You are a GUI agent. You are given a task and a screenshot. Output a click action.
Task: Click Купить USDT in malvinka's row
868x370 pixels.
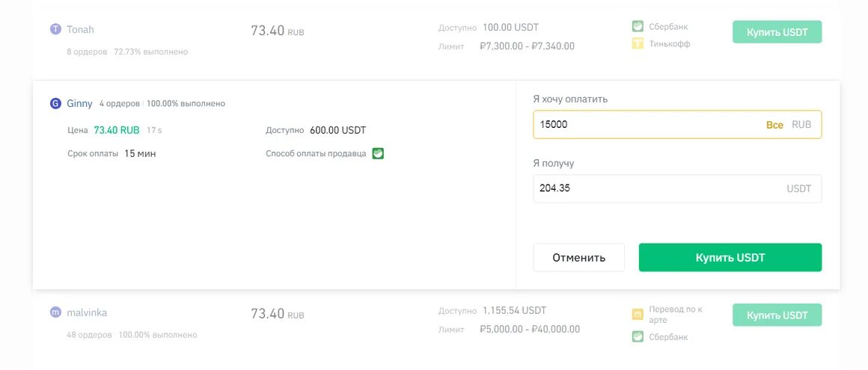pos(777,315)
